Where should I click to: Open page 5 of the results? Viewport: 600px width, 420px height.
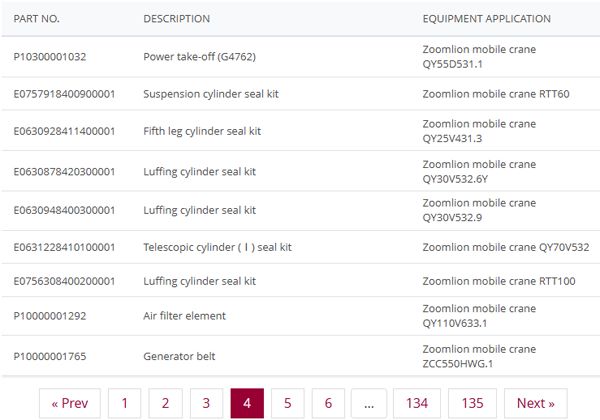tap(288, 403)
